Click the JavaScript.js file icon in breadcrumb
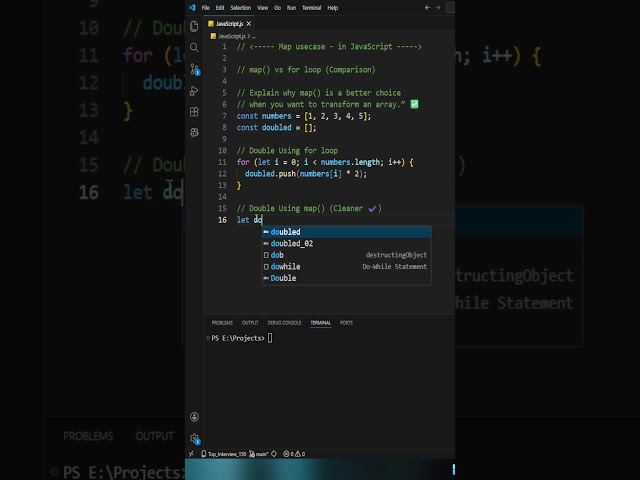 213,36
